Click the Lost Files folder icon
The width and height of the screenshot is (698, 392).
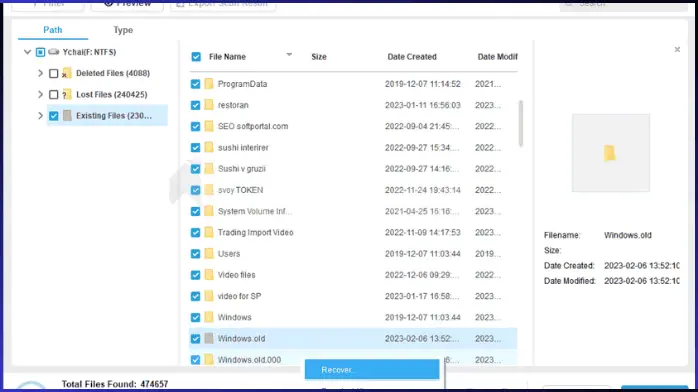(67, 94)
